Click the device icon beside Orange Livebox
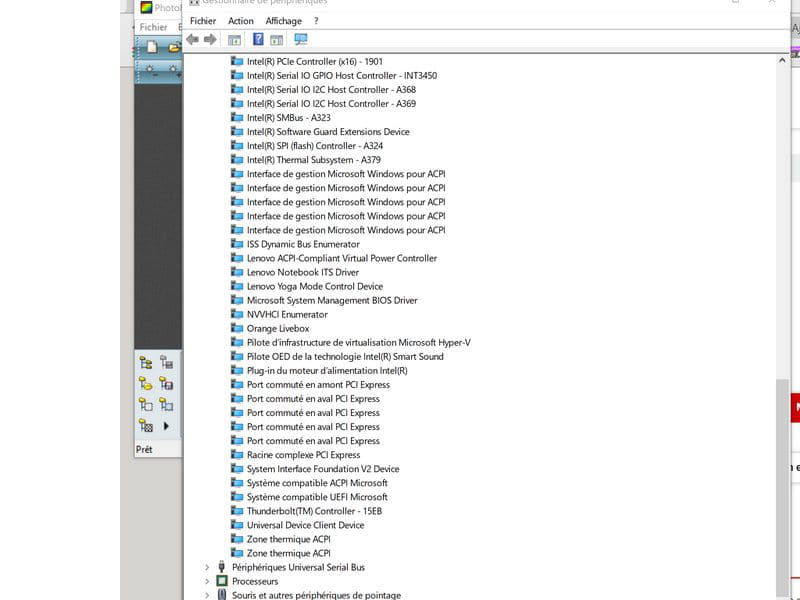Viewport: 800px width, 600px height. coord(237,328)
